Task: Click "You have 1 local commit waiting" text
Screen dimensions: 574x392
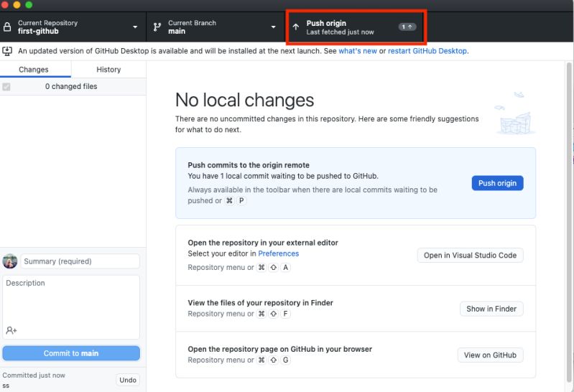Action: click(x=283, y=176)
